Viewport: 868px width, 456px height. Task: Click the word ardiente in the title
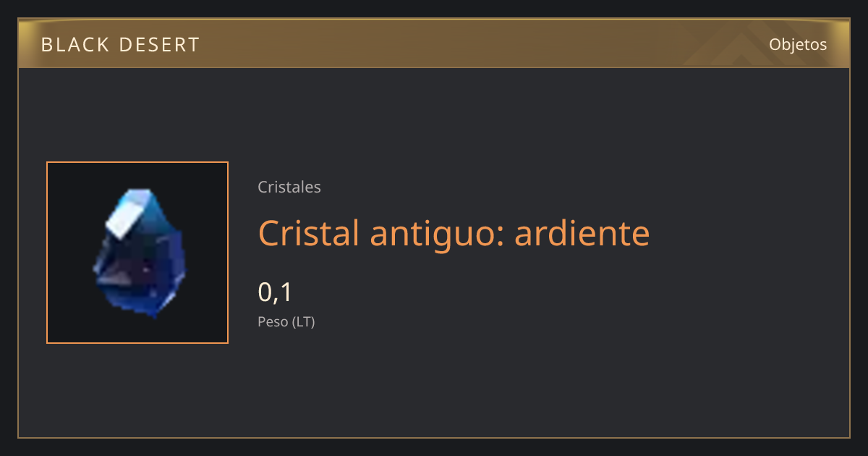click(x=582, y=233)
